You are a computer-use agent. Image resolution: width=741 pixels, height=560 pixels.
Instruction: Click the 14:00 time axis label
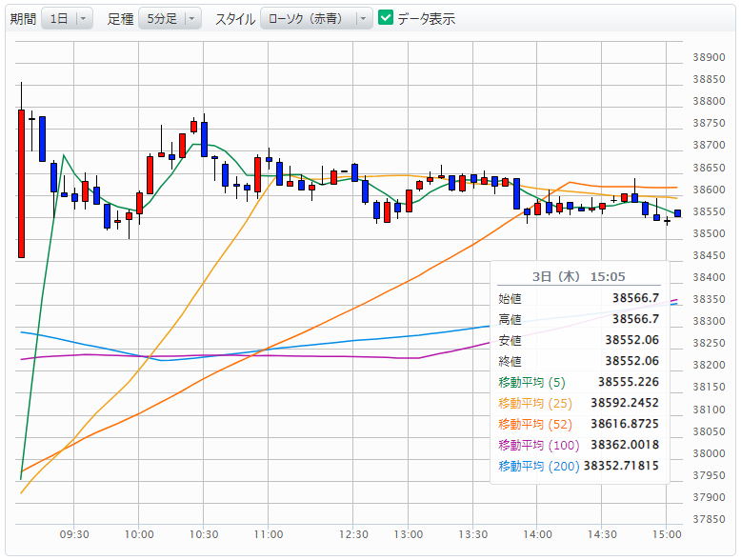tap(538, 534)
